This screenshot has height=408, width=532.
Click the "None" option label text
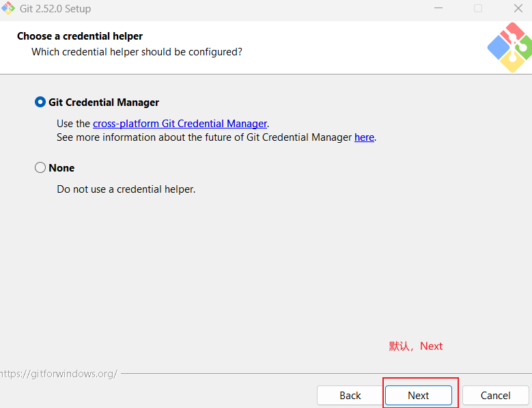61,168
